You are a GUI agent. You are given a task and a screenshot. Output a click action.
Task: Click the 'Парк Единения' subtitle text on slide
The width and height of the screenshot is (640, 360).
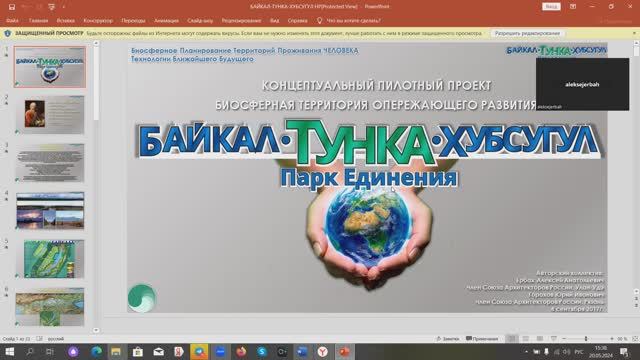pyautogui.click(x=369, y=178)
